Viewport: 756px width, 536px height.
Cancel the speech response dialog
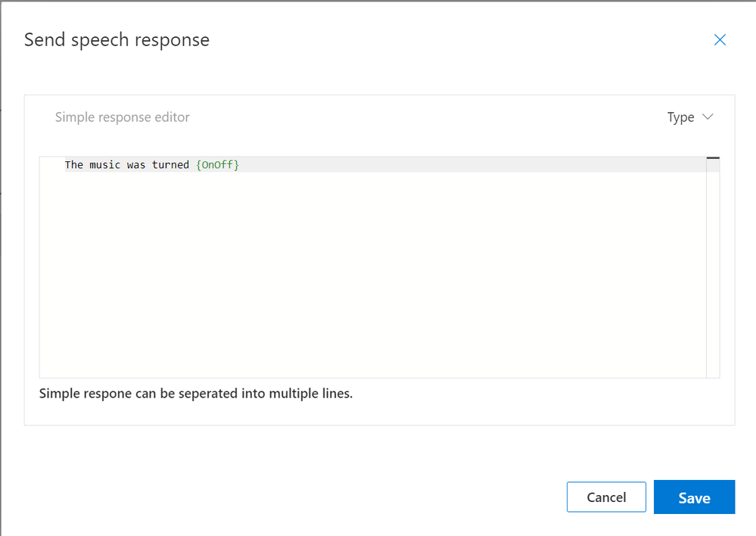click(606, 497)
